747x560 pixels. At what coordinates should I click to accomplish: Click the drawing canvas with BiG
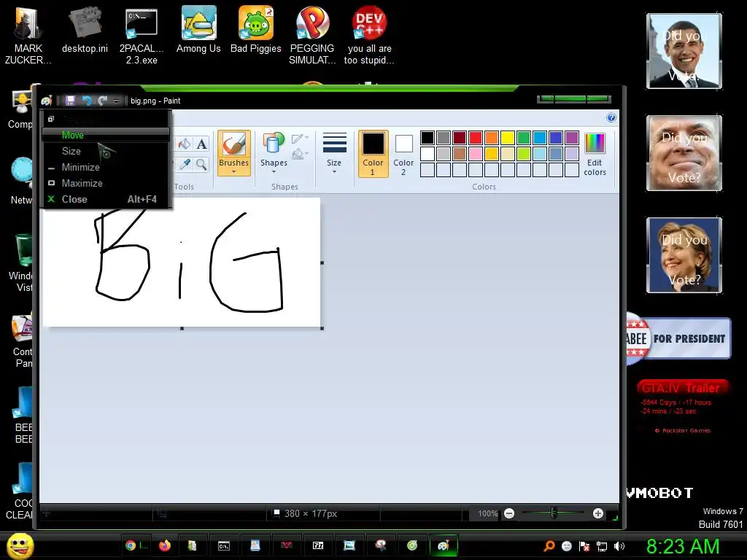[x=182, y=262]
